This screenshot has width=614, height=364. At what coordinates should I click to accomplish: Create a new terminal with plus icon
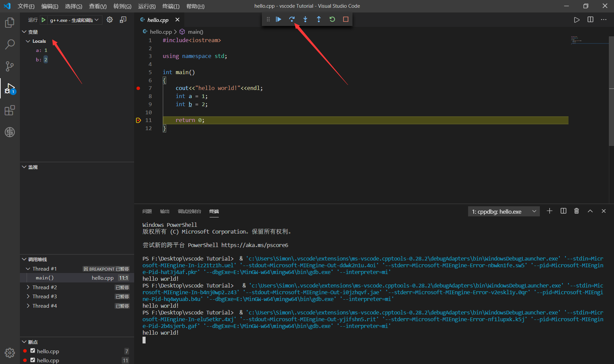point(550,211)
